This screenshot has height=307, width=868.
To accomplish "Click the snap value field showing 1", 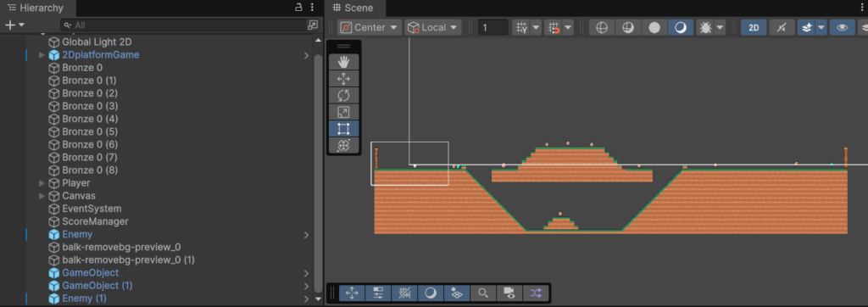I will click(492, 27).
